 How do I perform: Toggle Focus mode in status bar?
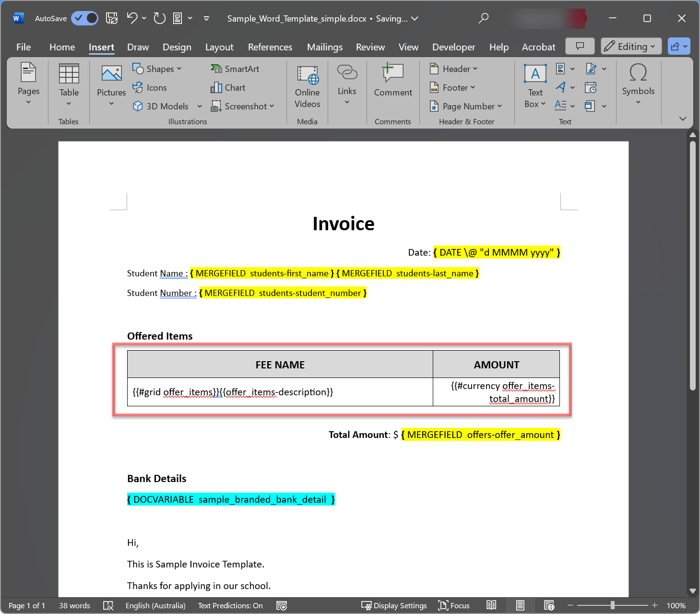tap(454, 605)
